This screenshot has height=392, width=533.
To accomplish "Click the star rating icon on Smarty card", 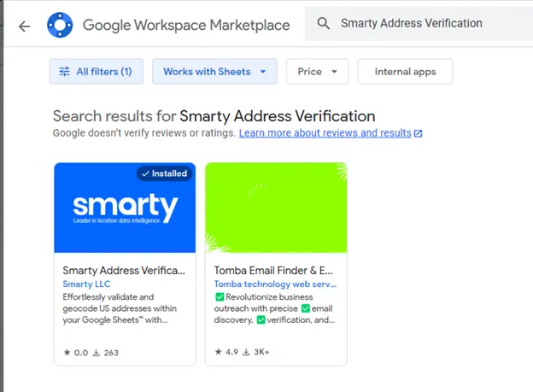I will 67,351.
